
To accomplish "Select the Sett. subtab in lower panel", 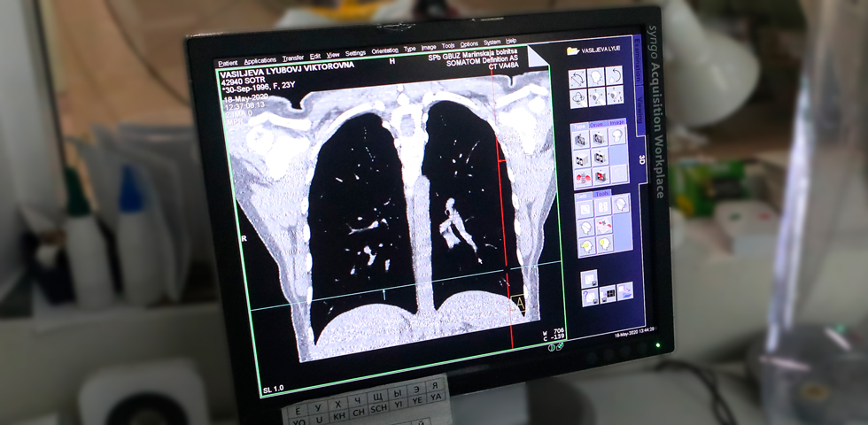I will pyautogui.click(x=582, y=197).
